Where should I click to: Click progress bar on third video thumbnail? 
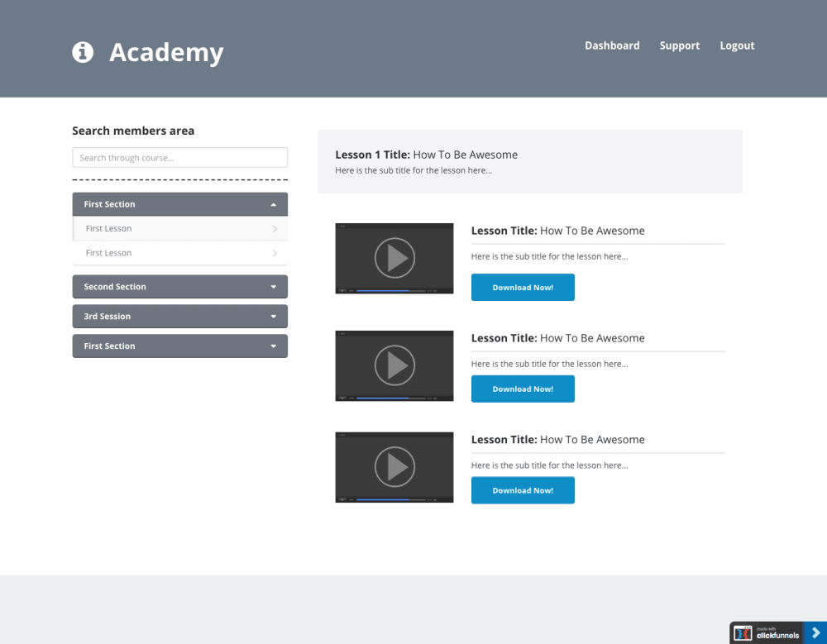click(391, 499)
